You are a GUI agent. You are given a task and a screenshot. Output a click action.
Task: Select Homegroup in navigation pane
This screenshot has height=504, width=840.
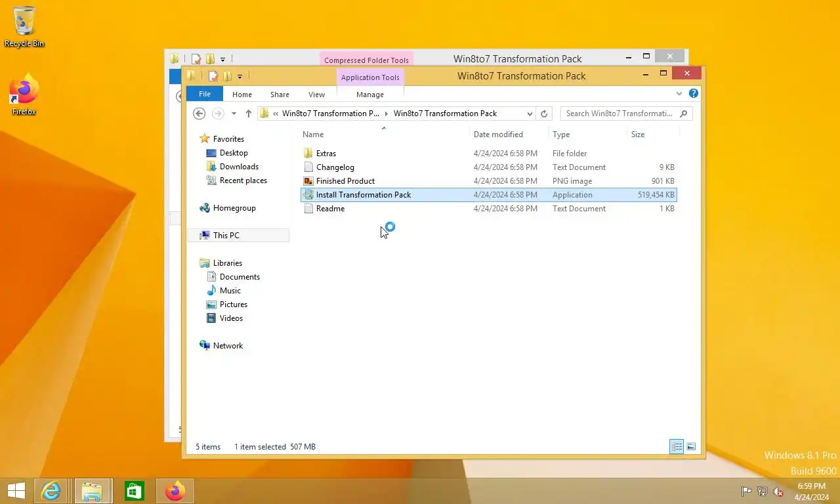coord(234,208)
